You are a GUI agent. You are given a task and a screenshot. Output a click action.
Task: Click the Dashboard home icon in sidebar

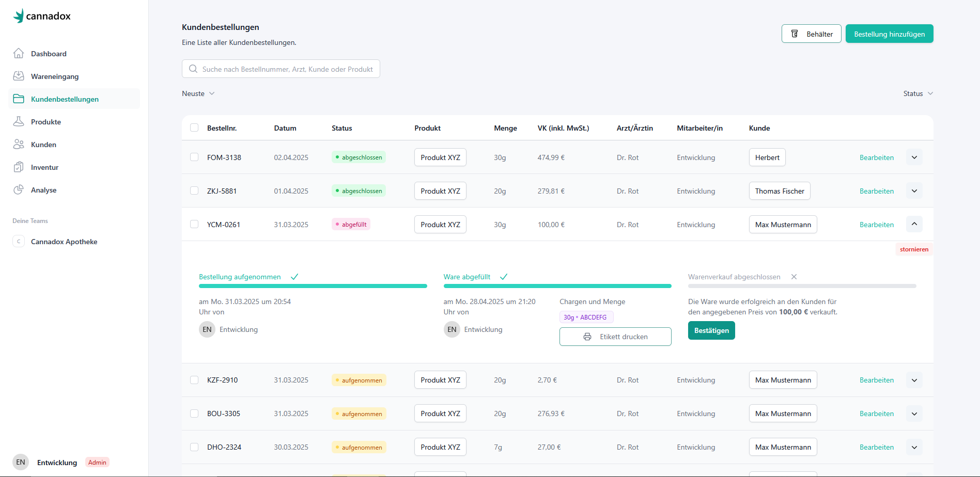click(x=19, y=53)
